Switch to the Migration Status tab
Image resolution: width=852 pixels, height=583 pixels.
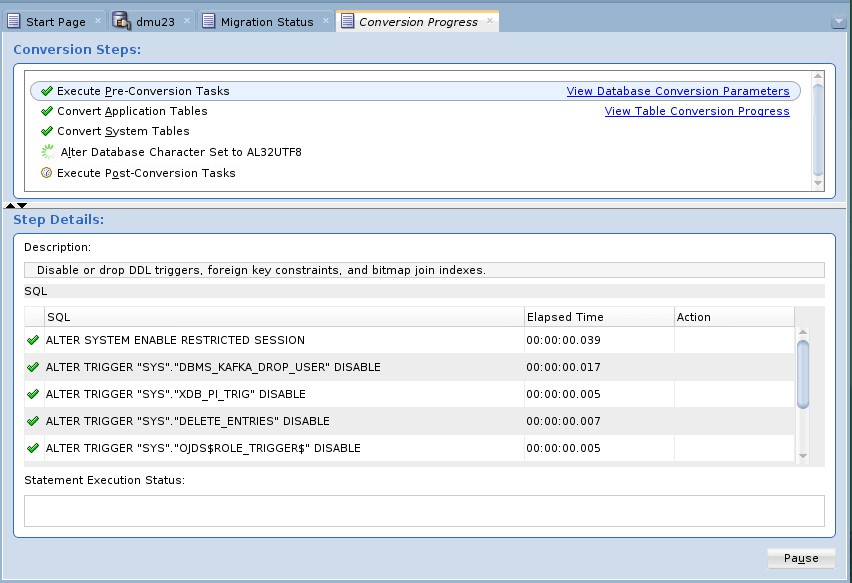tap(267, 22)
